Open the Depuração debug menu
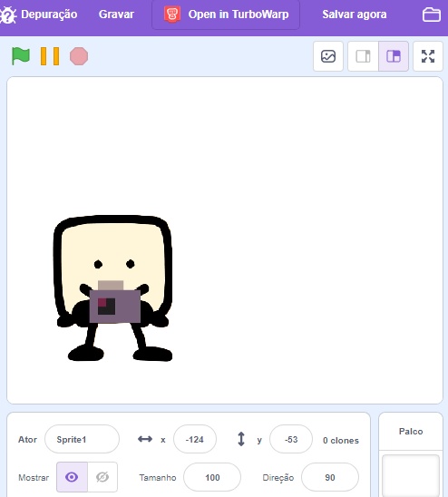This screenshot has height=497, width=448. click(39, 15)
